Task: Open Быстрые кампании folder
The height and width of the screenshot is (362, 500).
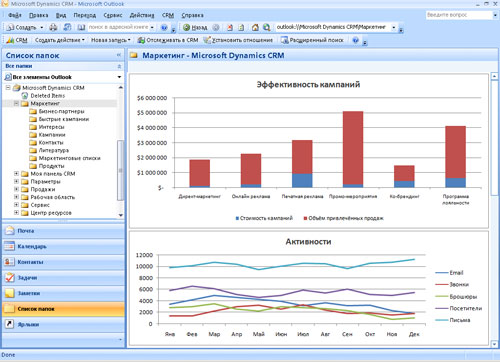Action: click(x=64, y=119)
